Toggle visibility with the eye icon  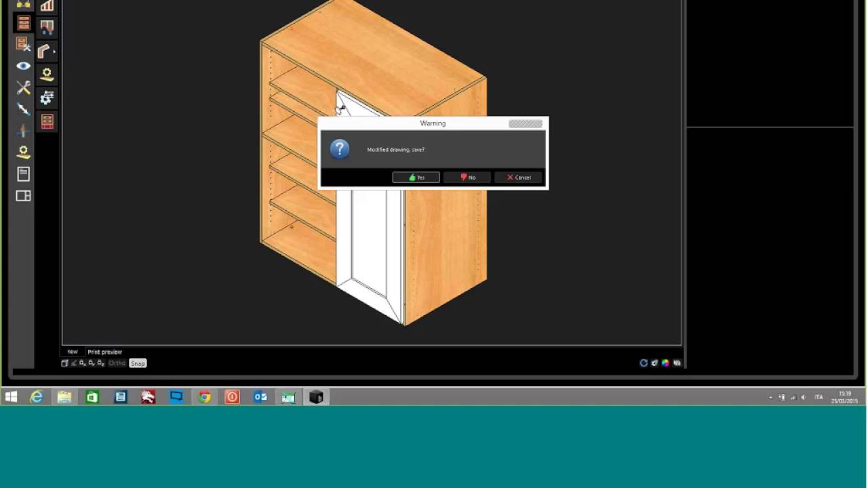(x=24, y=66)
